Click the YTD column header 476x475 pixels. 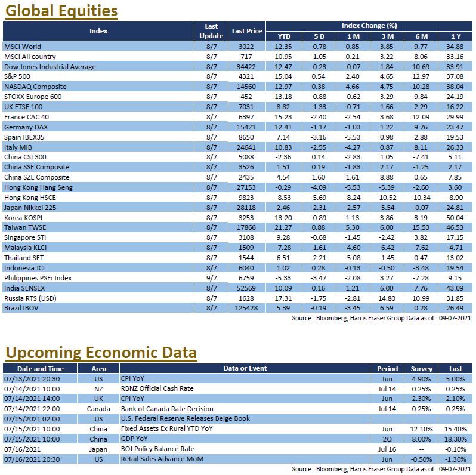tap(284, 36)
